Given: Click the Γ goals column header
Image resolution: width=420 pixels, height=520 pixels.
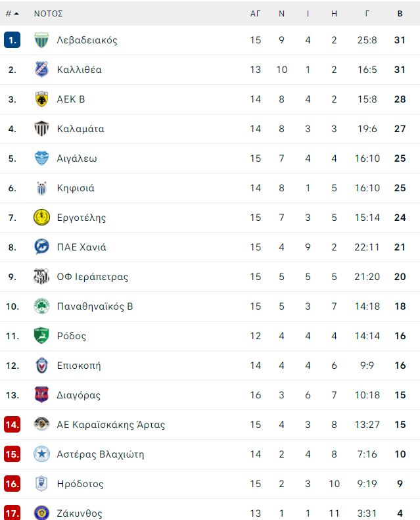Looking at the screenshot, I should coord(367,14).
